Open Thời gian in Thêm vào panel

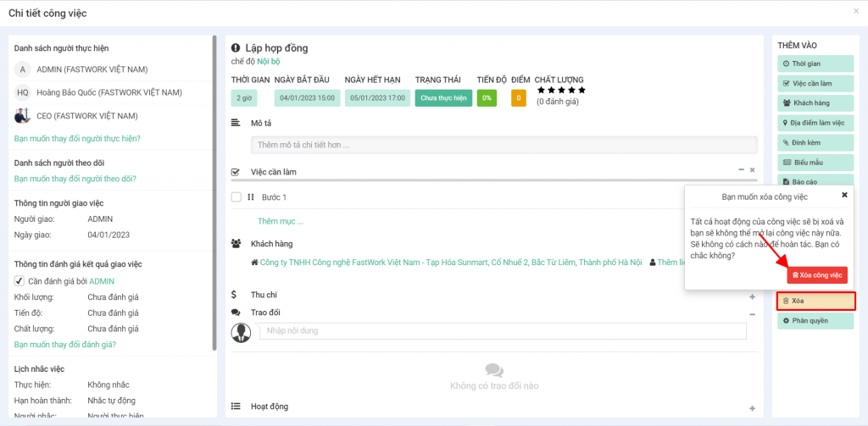[x=815, y=64]
